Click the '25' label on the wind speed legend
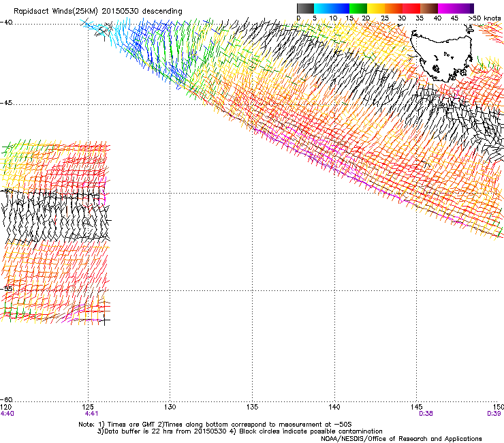The height and width of the screenshot is (443, 504). (x=384, y=18)
